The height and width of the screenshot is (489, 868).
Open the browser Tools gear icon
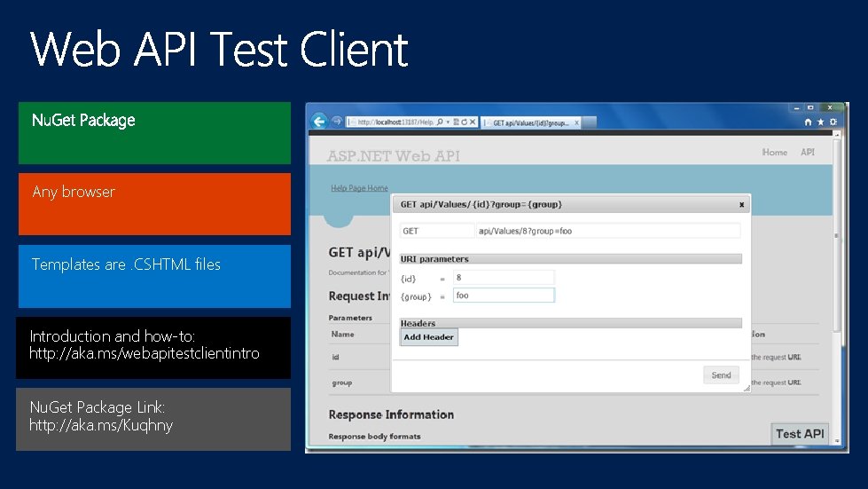click(833, 122)
